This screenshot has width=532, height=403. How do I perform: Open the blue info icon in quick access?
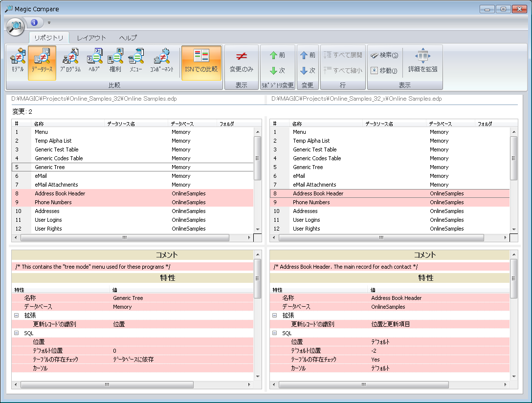(x=34, y=22)
